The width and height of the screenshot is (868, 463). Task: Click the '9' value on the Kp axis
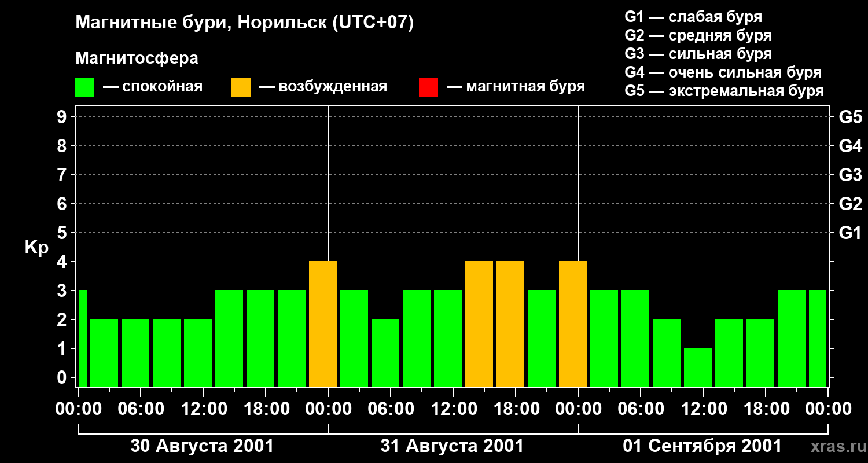(x=63, y=117)
